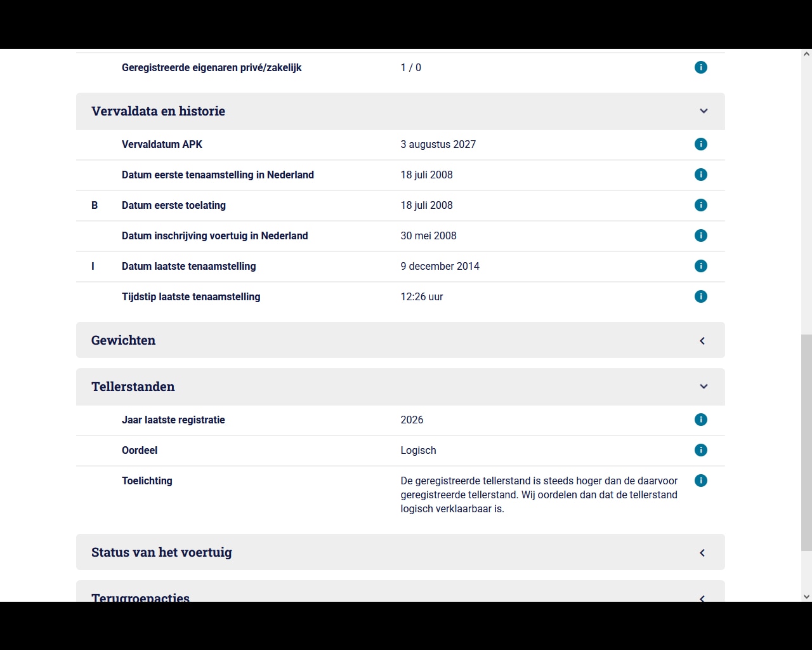812x650 pixels.
Task: Expand the Gewichten section chevron
Action: 702,341
